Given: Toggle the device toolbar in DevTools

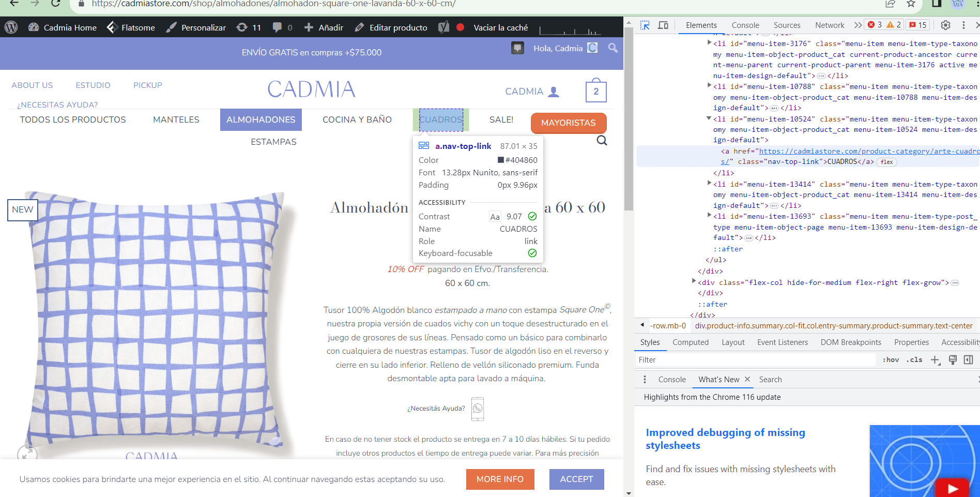Looking at the screenshot, I should [663, 25].
